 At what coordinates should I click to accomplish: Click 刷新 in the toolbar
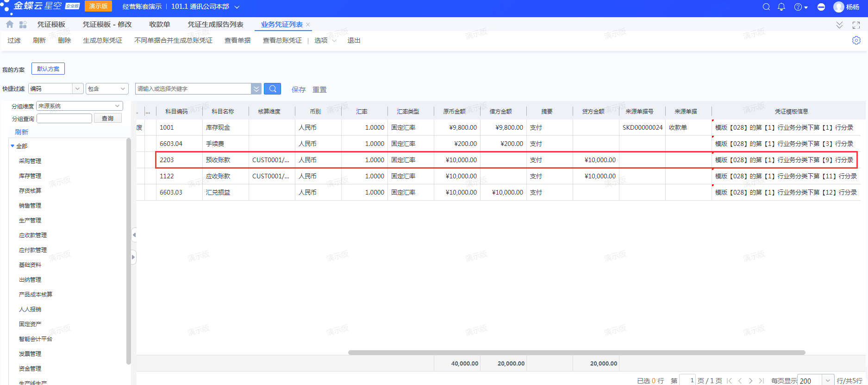39,40
